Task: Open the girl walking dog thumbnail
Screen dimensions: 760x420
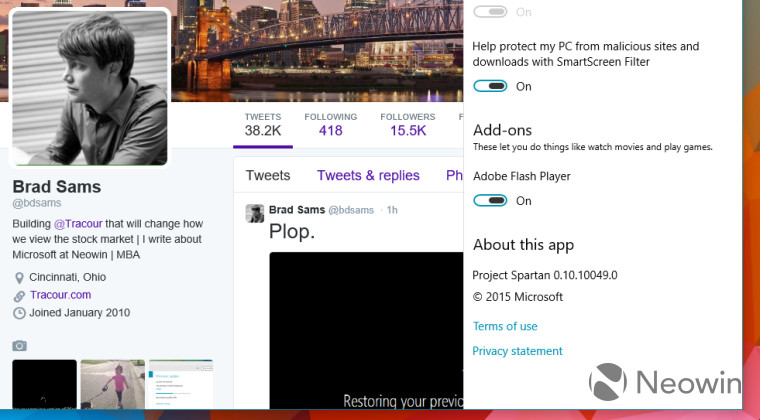Action: click(112, 384)
